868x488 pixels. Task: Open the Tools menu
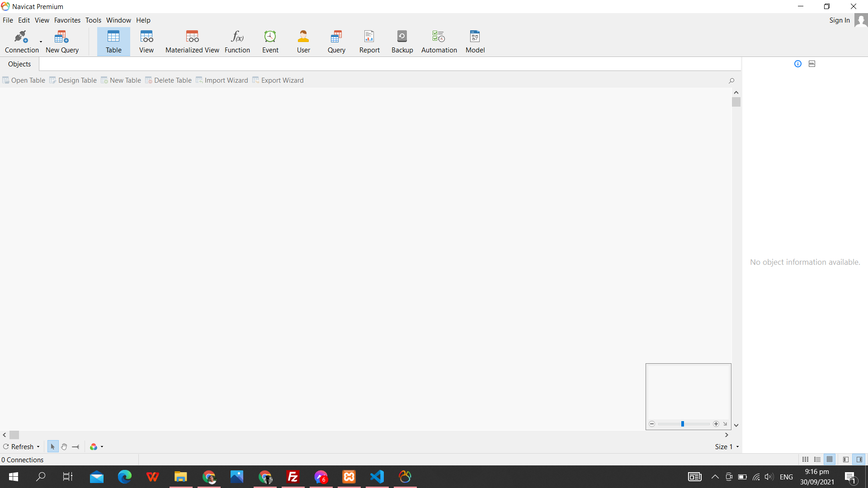(x=93, y=20)
